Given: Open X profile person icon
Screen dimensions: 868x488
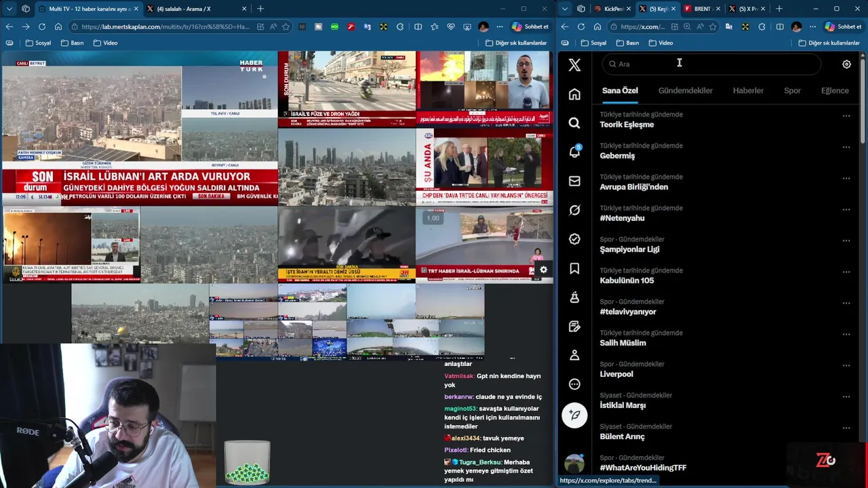Looking at the screenshot, I should click(574, 355).
